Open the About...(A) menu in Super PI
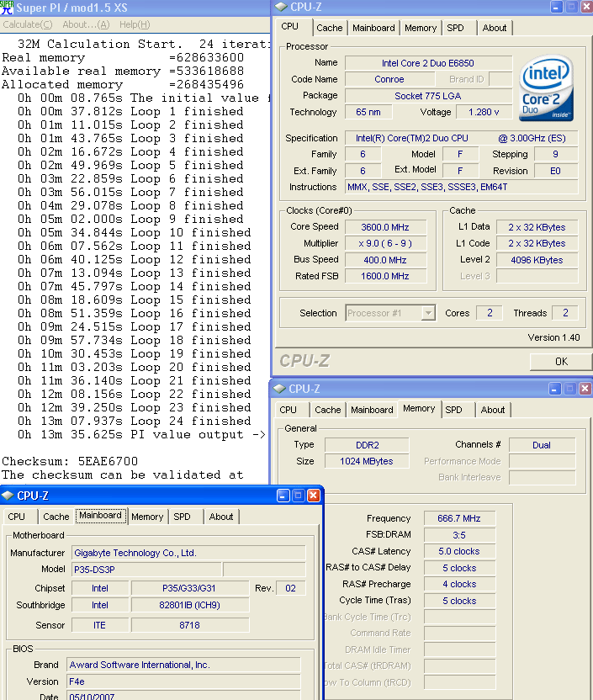593x700 pixels. click(86, 24)
